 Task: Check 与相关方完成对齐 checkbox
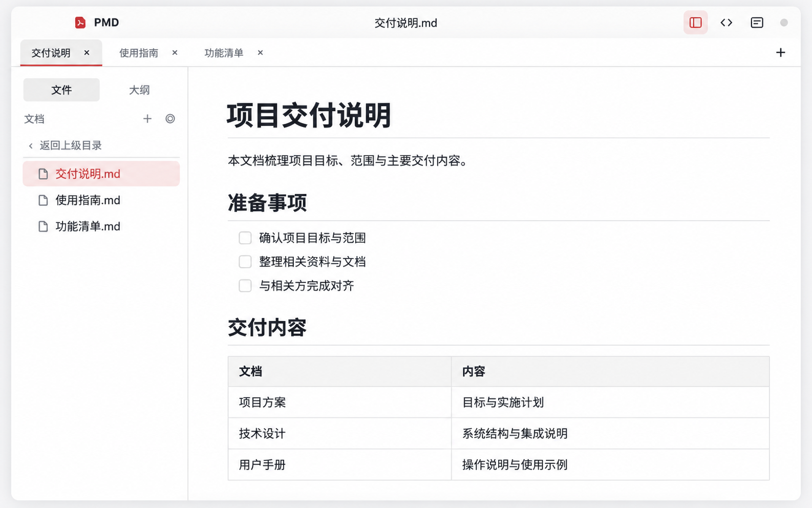click(245, 285)
